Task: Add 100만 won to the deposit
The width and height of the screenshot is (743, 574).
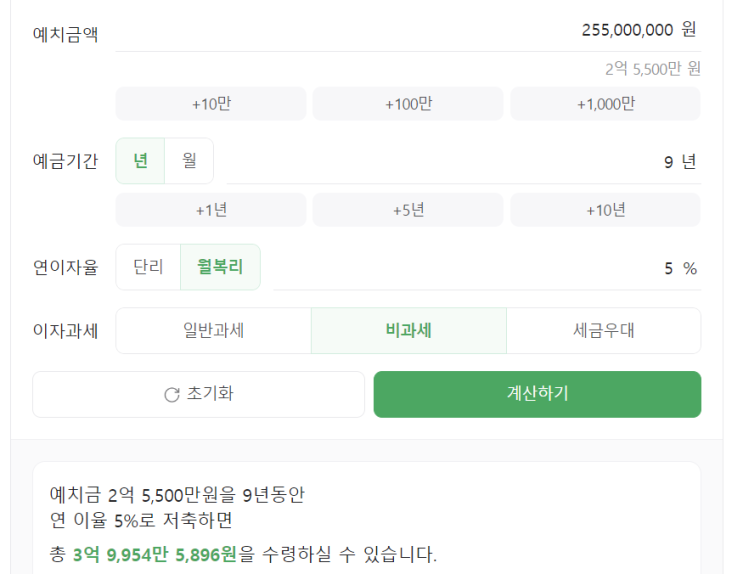Action: [408, 104]
